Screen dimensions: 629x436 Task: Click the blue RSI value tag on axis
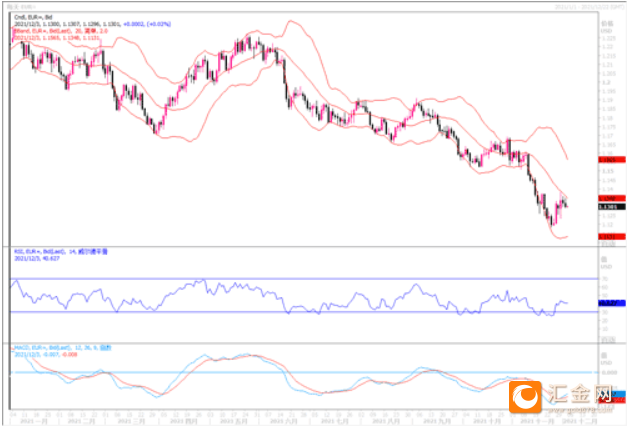click(612, 303)
